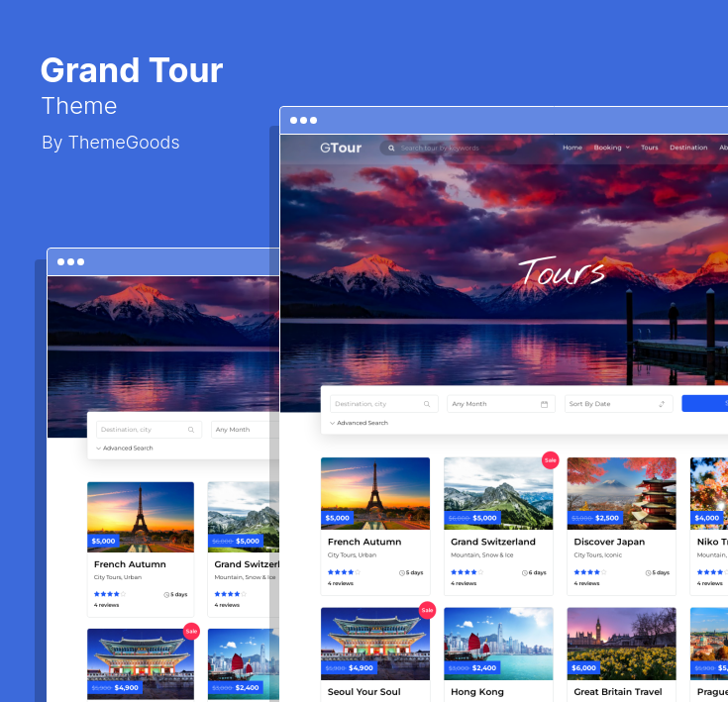Click 'Mountain, Snow & Ice' under front Grand Switzerland
The image size is (728, 702).
tap(482, 554)
